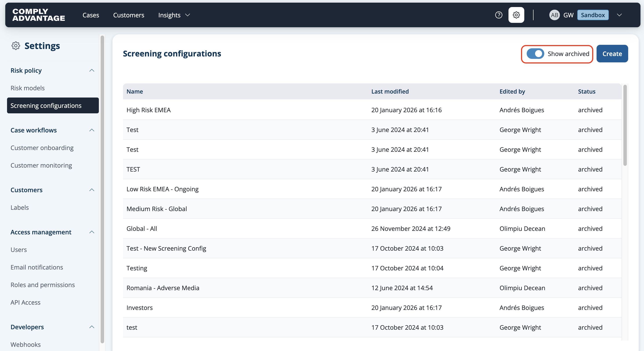Click George Wright in Testing row
This screenshot has width=644, height=351.
click(x=520, y=268)
